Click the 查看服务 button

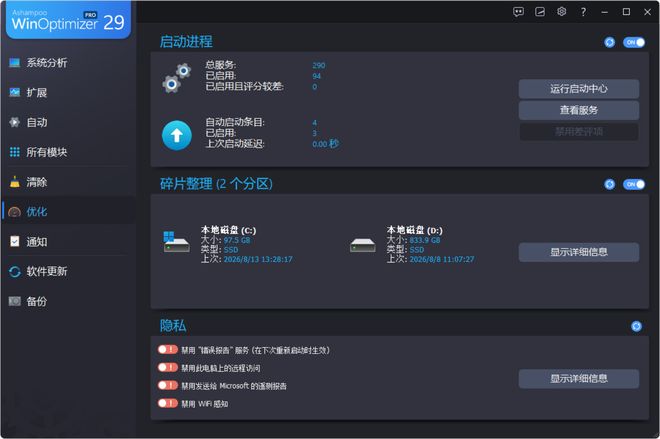(579, 110)
